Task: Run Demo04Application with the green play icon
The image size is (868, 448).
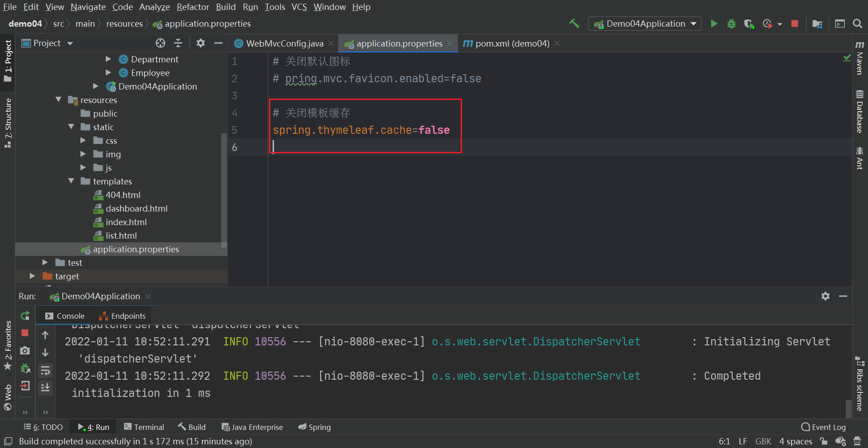Action: click(714, 24)
